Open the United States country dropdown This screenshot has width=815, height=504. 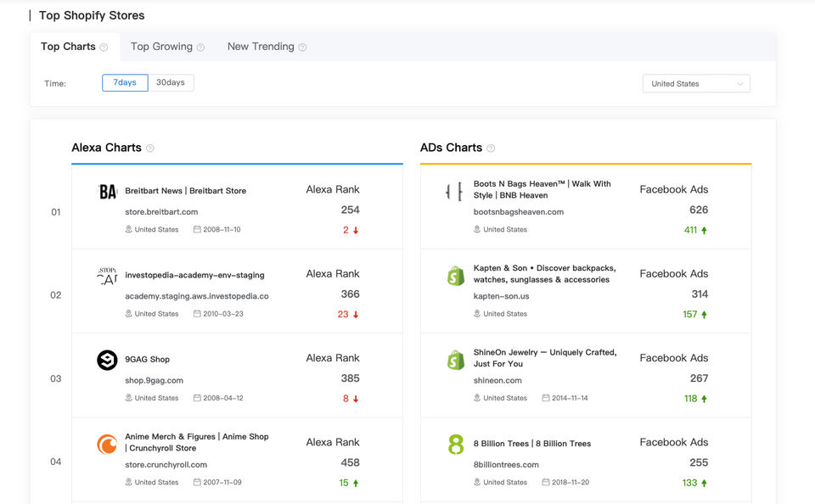point(696,84)
